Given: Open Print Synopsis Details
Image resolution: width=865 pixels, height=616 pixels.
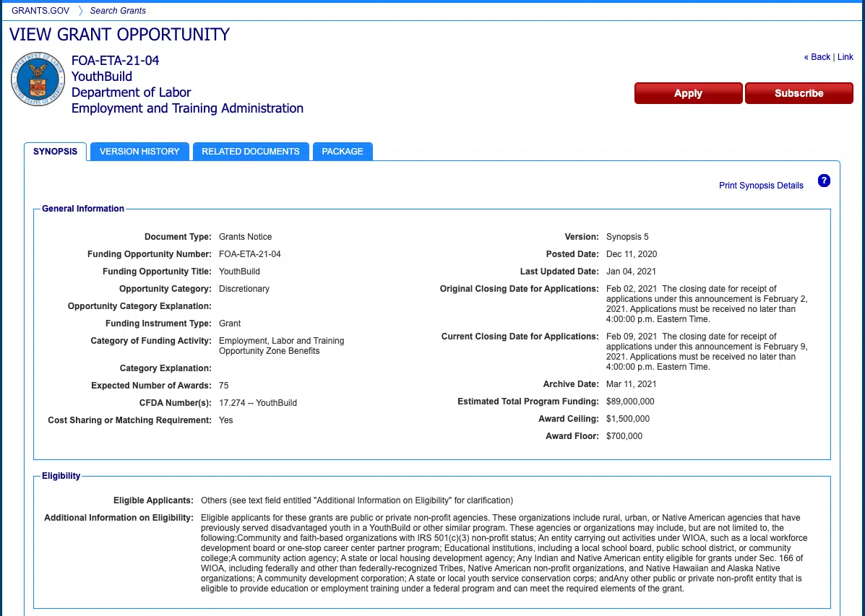Looking at the screenshot, I should point(761,186).
